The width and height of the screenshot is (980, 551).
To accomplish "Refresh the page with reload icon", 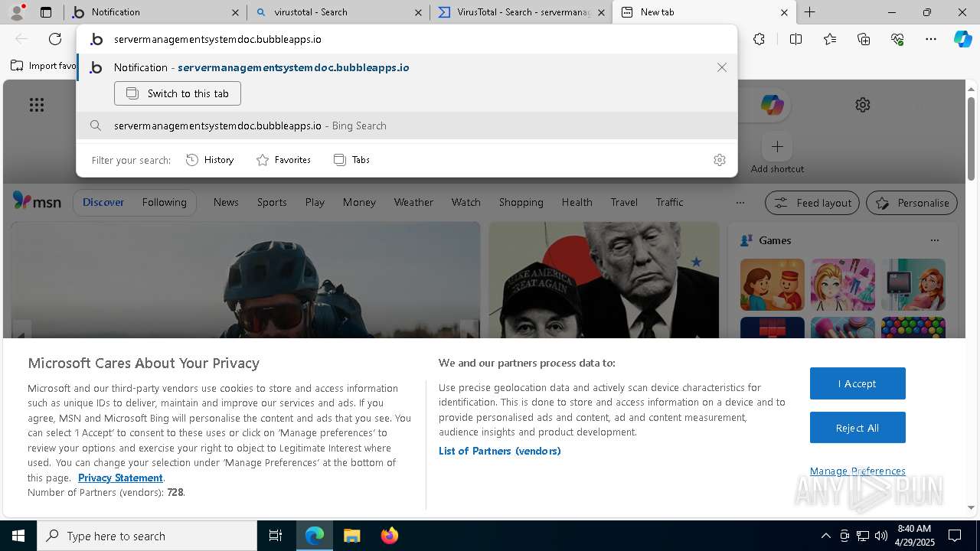I will click(x=55, y=39).
